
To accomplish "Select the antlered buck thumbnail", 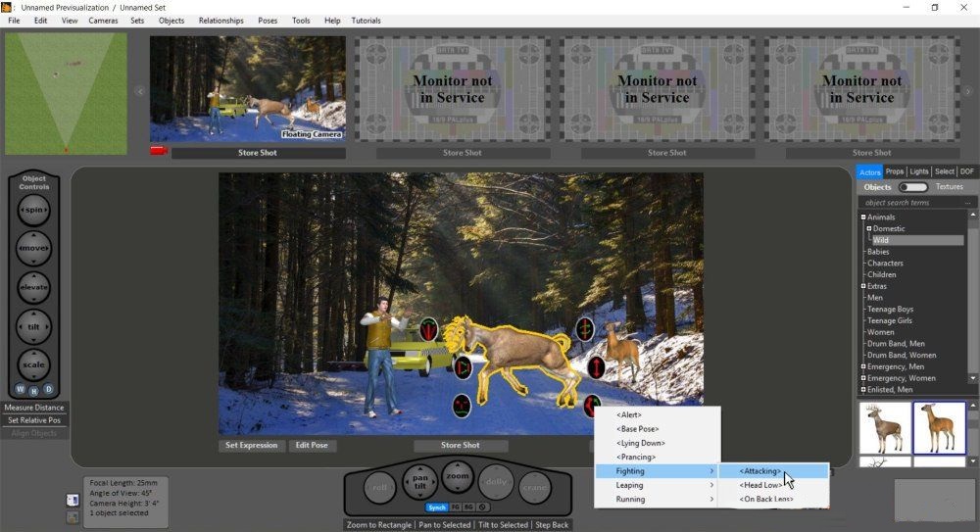I will [885, 427].
